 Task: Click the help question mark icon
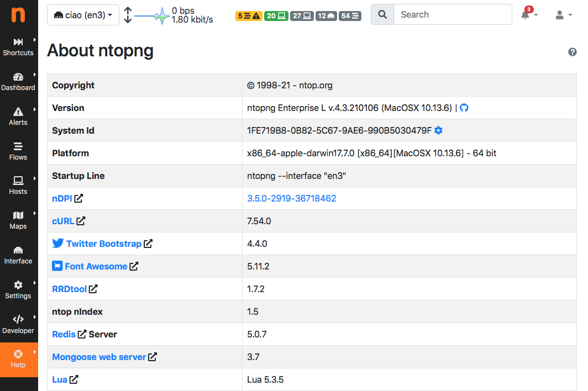[x=573, y=52]
